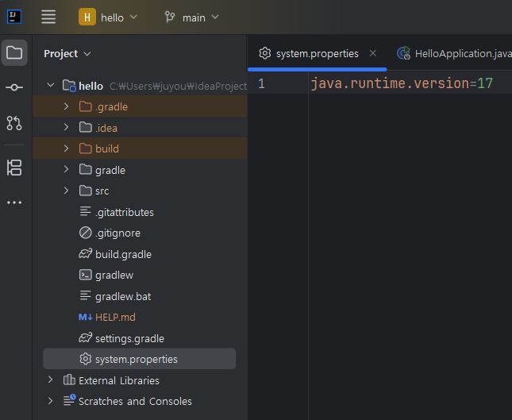Click the IntelliJ IDEA logo icon
This screenshot has width=512, height=420.
pyautogui.click(x=14, y=17)
